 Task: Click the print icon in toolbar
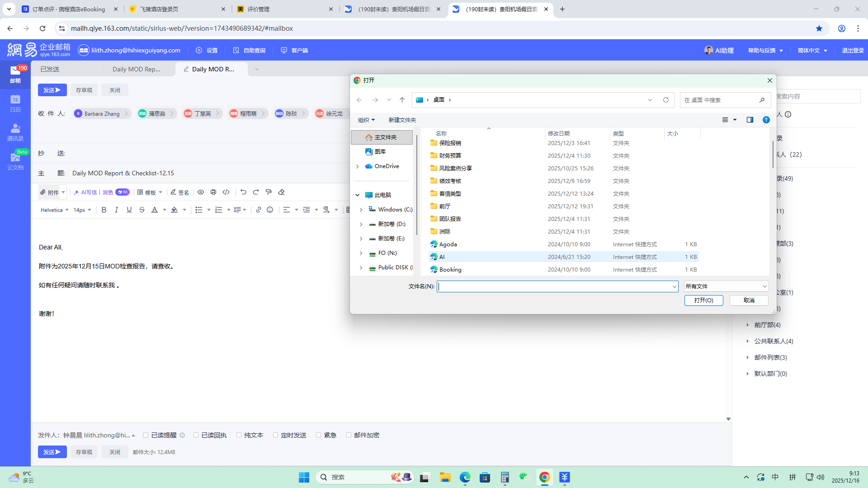213,192
